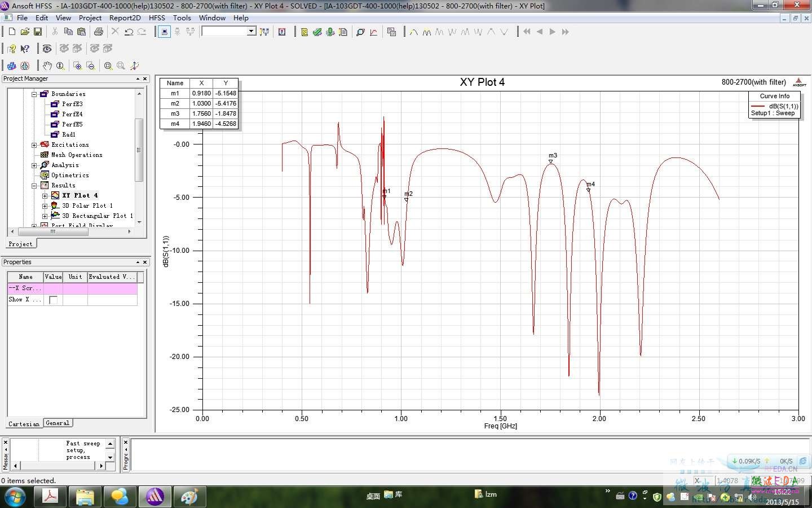Screen dimensions: 812x508
Task: Open a project with the folder icon
Action: point(25,32)
